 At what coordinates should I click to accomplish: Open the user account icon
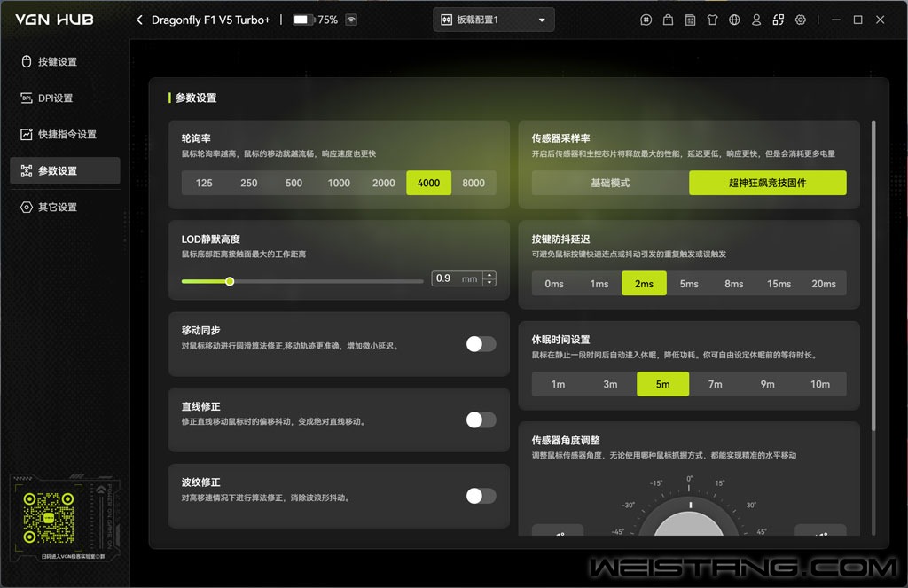tap(756, 20)
